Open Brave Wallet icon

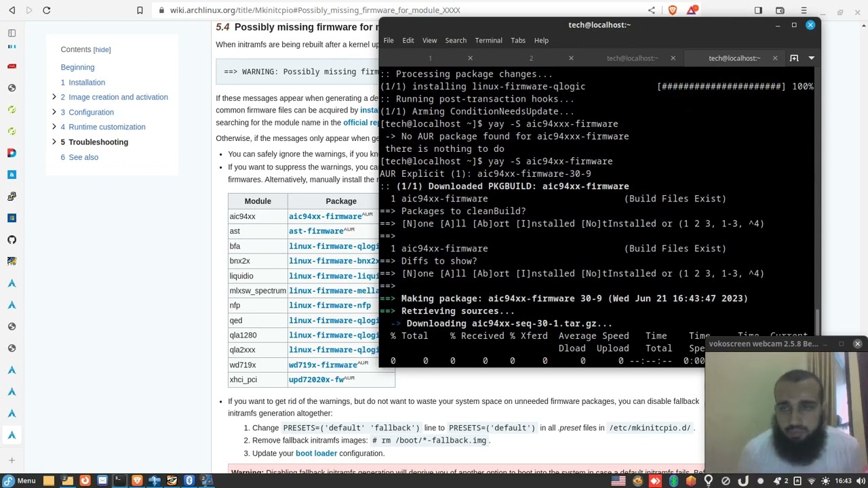[x=780, y=10]
